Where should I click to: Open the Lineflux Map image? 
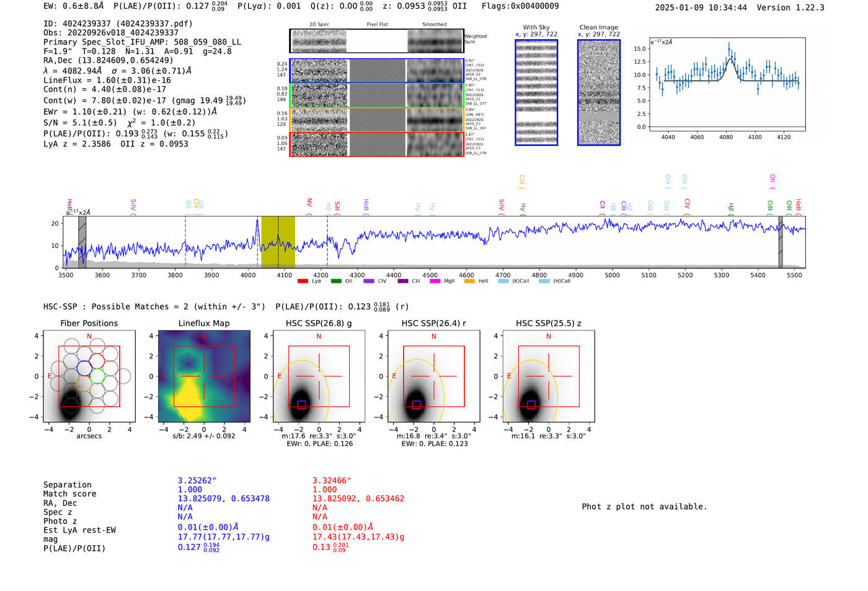click(204, 376)
